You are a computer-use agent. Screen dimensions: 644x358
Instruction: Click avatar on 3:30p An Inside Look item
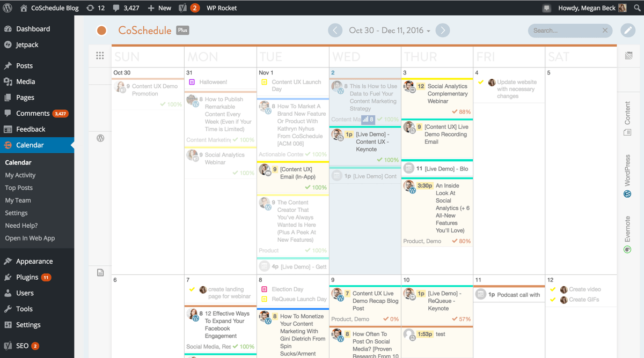409,187
